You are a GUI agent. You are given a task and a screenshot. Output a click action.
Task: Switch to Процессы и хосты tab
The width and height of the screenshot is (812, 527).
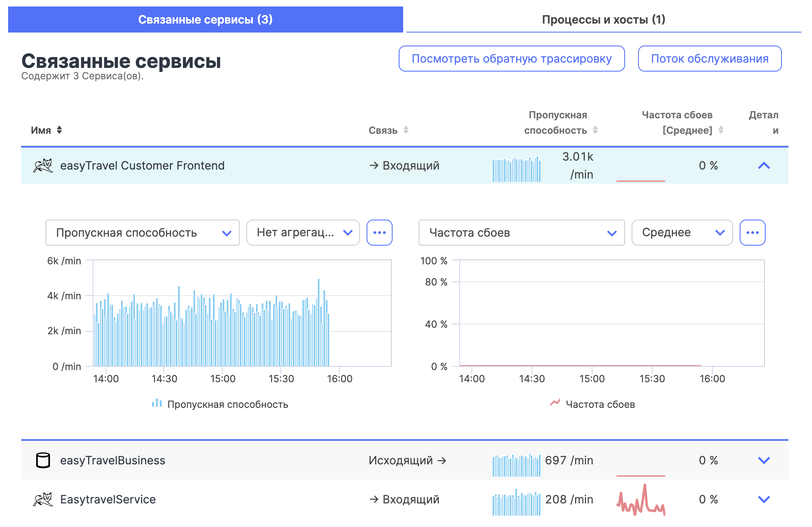click(x=604, y=20)
